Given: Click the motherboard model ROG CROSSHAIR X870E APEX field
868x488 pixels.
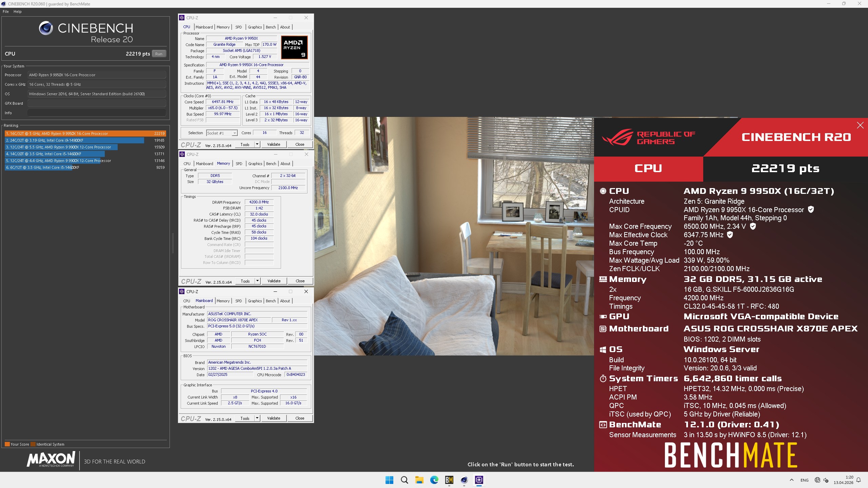Looking at the screenshot, I should [x=239, y=320].
